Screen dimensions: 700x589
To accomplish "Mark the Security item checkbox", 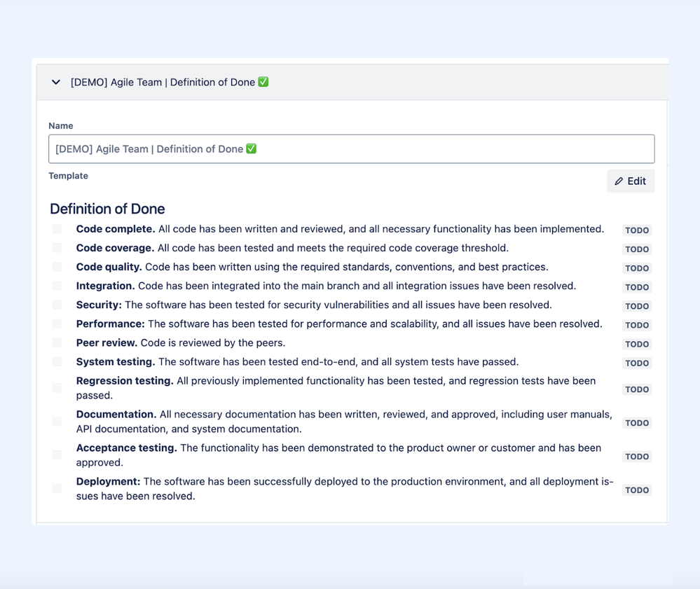I will tap(57, 305).
